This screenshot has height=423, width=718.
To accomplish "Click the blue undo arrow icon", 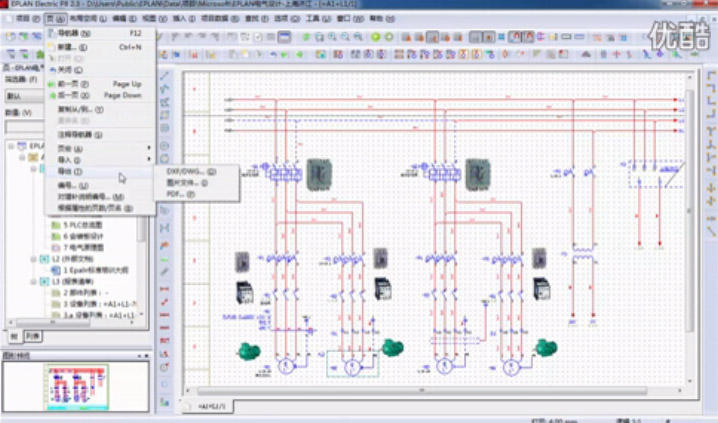I will point(273,54).
